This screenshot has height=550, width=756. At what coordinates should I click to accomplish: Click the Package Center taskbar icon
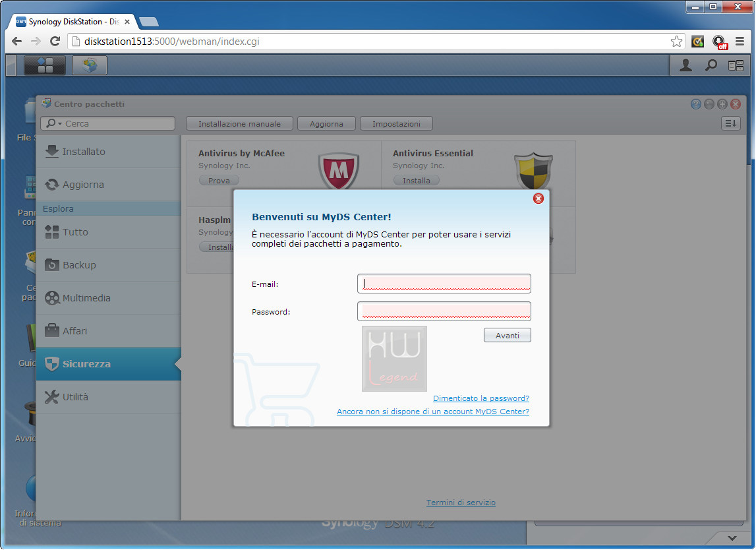[x=90, y=65]
